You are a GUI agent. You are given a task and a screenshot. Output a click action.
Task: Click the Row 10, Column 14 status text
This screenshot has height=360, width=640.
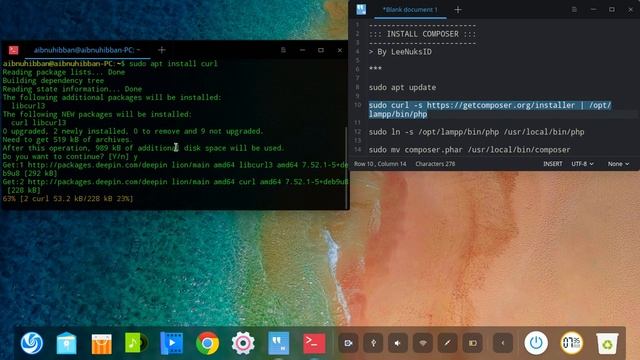pos(380,164)
